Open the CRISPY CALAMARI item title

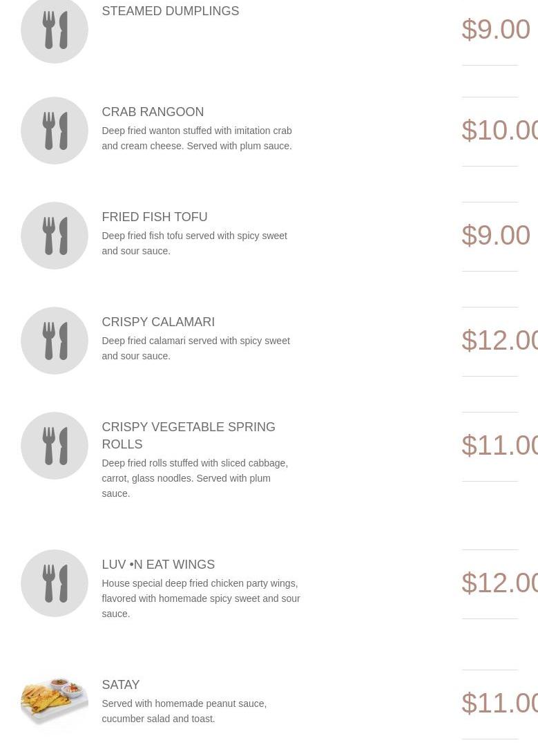click(x=158, y=322)
